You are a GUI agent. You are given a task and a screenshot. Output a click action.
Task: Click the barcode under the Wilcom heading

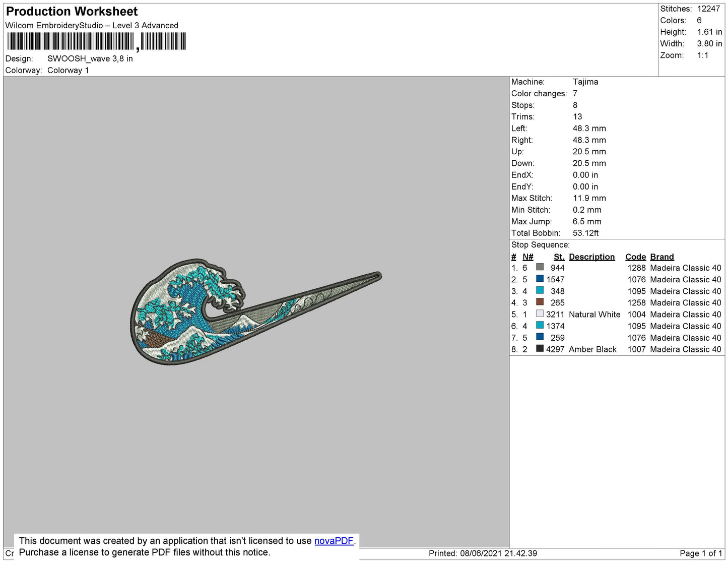(x=96, y=41)
